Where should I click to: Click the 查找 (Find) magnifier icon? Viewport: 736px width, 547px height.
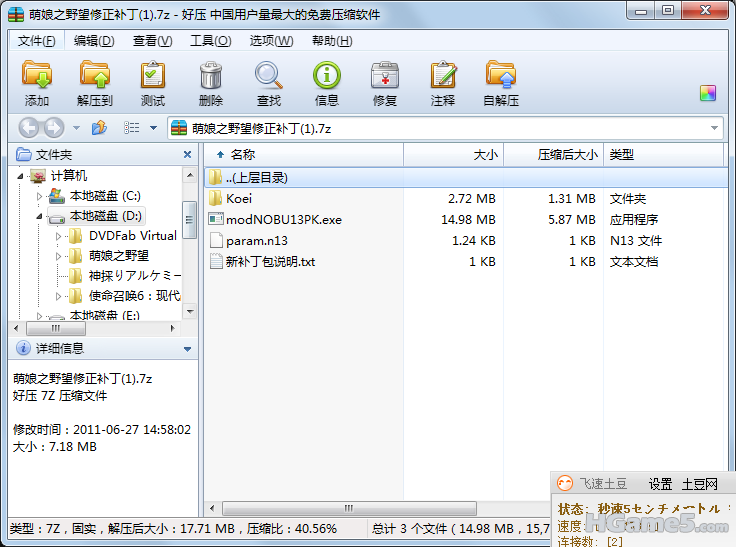point(268,75)
